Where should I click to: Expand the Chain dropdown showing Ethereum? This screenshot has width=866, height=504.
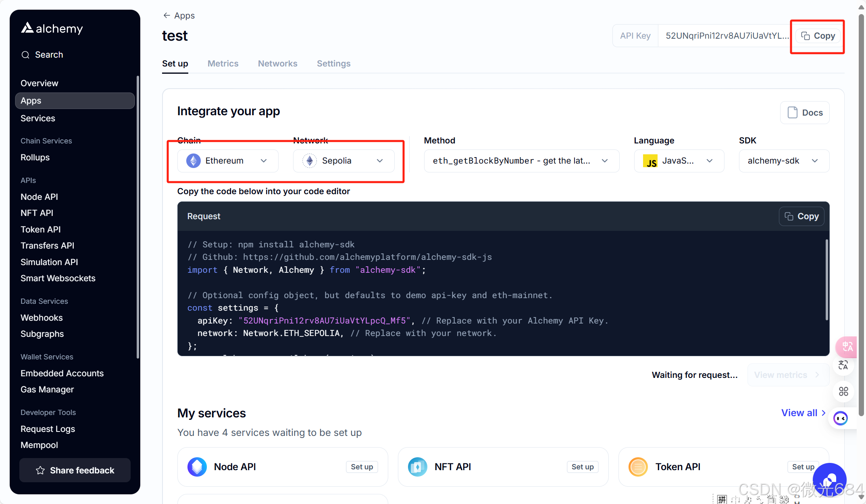[228, 161]
